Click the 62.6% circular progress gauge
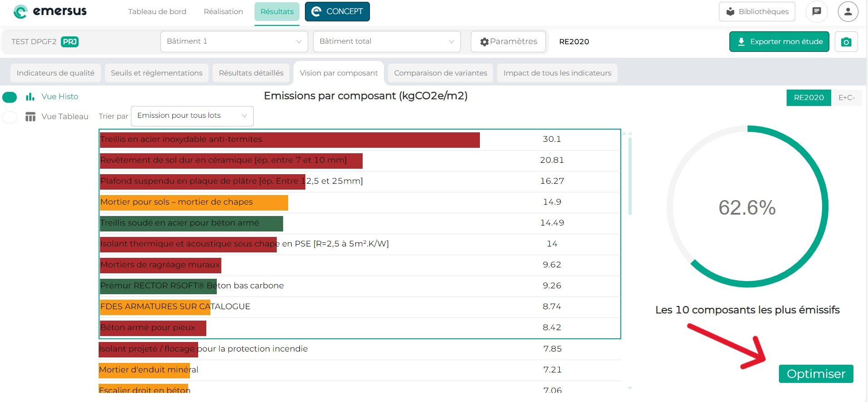Screen dimensions: 868x402 tap(748, 207)
